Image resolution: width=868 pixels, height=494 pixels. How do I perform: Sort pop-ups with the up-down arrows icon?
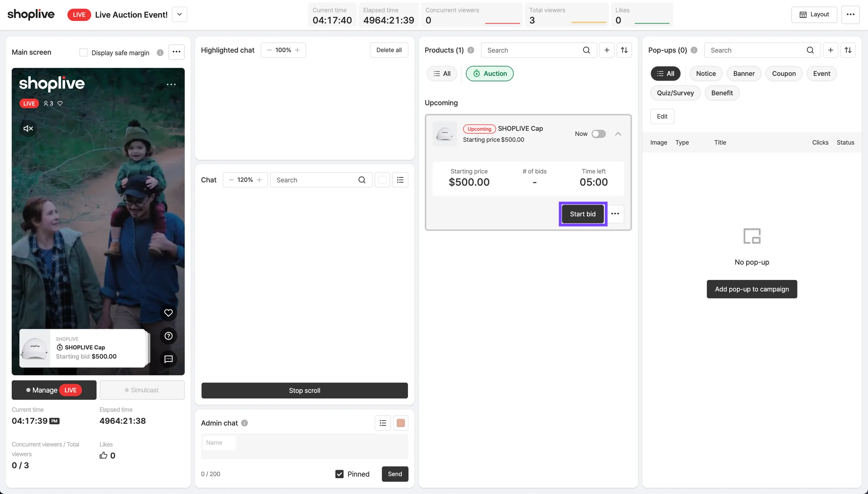click(x=848, y=50)
